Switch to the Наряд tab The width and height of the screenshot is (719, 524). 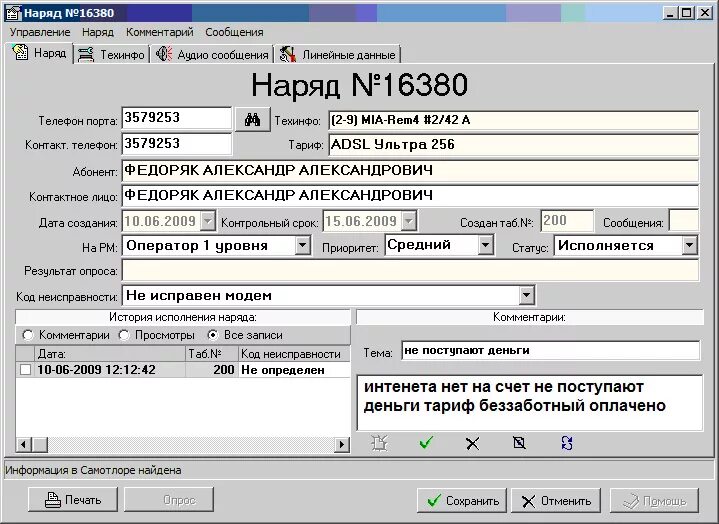coord(40,53)
